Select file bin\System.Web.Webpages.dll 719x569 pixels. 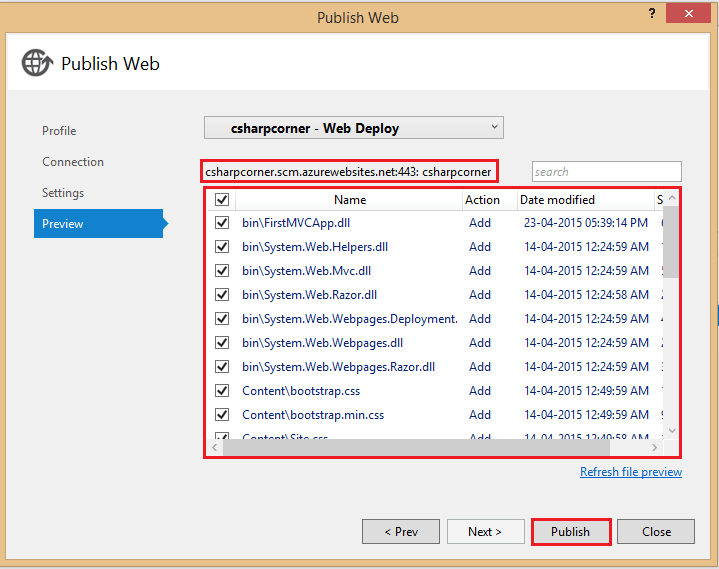tap(323, 343)
